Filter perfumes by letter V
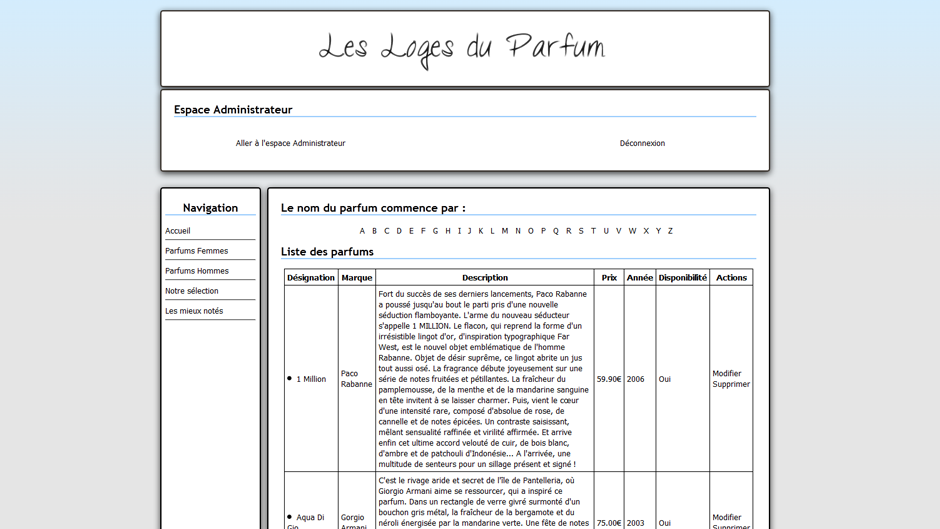The image size is (940, 529). click(619, 231)
